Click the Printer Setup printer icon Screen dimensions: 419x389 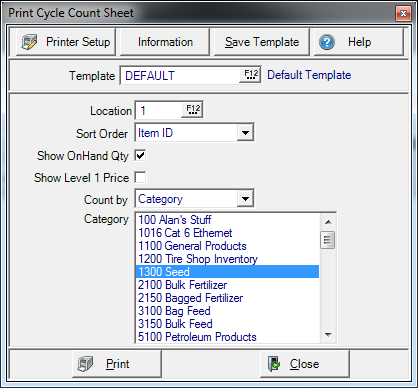coord(30,42)
